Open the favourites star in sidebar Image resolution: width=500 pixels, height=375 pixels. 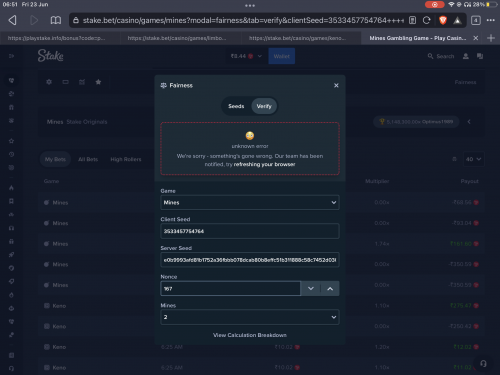point(11,141)
